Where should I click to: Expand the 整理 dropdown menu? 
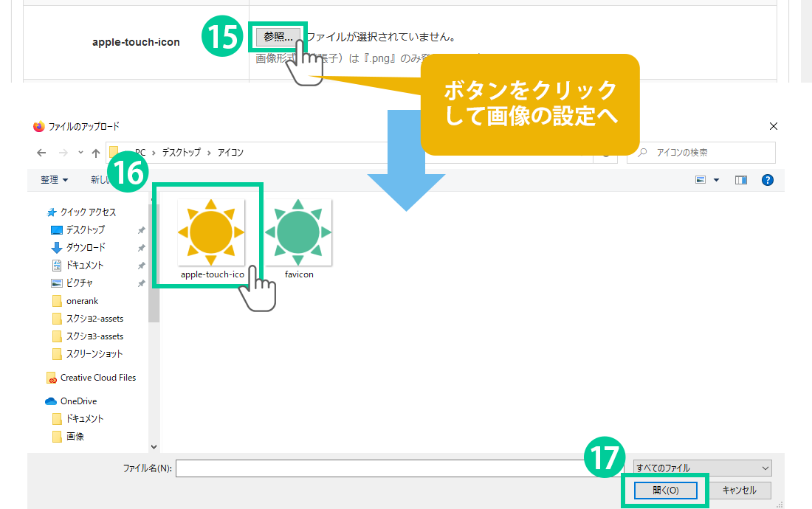(x=55, y=180)
